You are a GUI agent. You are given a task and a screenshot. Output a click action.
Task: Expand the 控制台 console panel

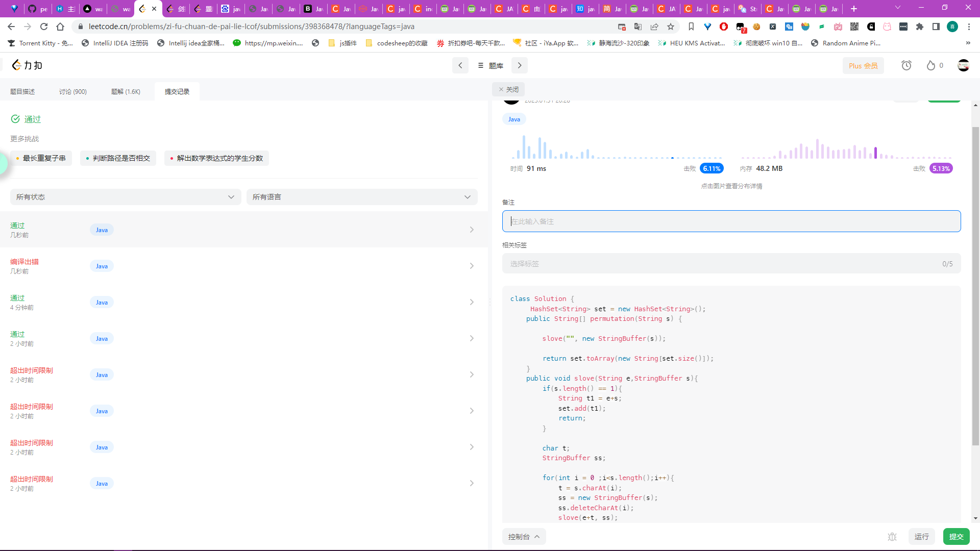[524, 537]
